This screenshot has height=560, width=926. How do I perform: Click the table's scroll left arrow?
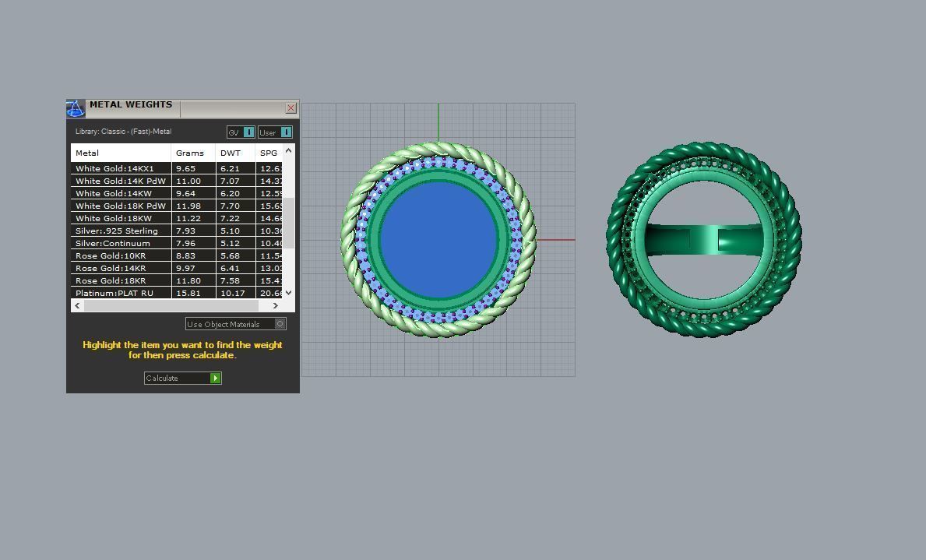[77, 305]
